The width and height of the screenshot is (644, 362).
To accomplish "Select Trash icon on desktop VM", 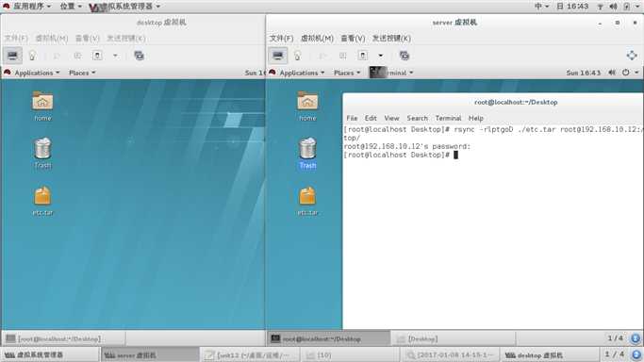I will 42,149.
